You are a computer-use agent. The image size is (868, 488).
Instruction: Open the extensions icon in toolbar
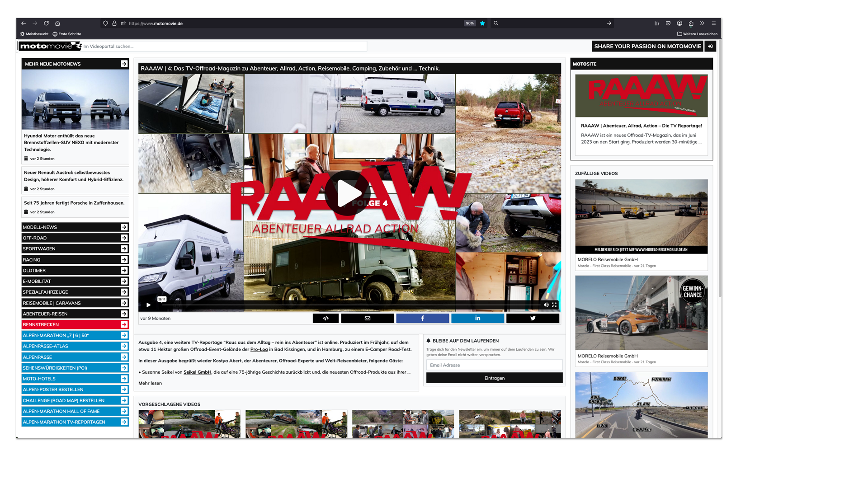[x=691, y=23]
